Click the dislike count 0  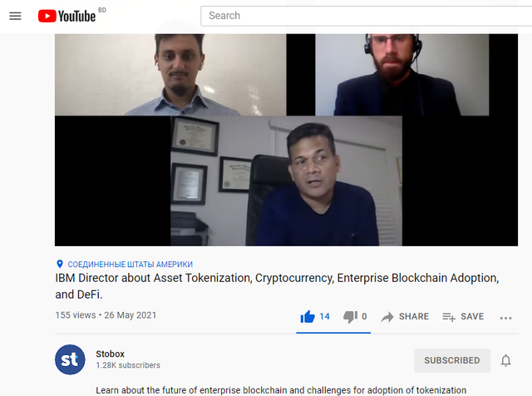pos(364,316)
